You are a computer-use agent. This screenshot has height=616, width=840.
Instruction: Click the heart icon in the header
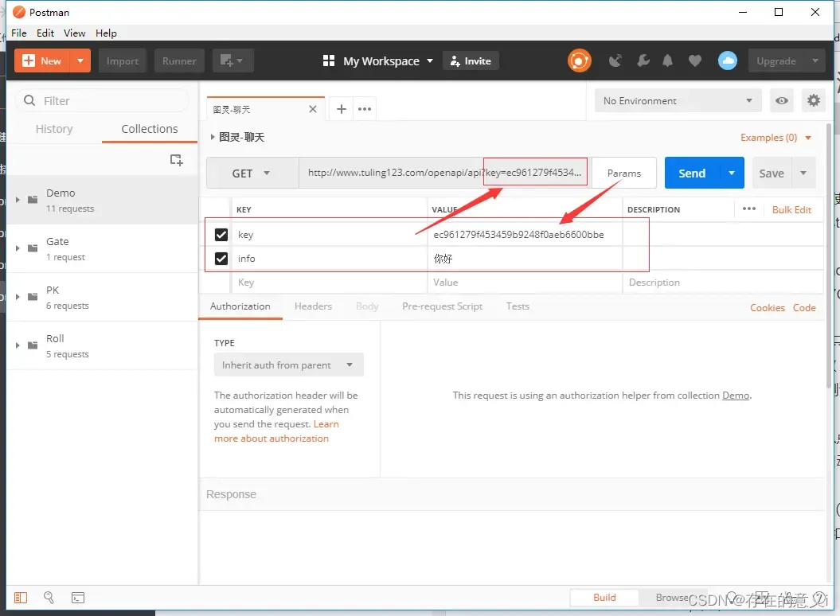695,60
